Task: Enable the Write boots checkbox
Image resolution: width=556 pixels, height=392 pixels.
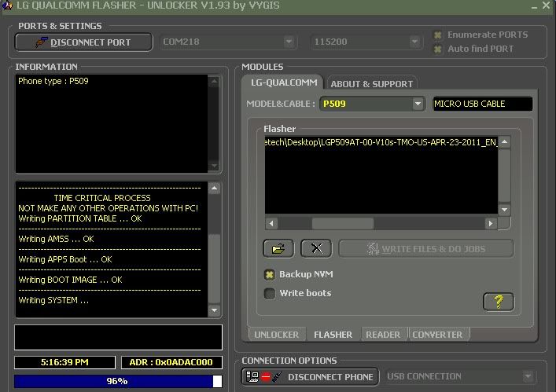Action: (270, 294)
